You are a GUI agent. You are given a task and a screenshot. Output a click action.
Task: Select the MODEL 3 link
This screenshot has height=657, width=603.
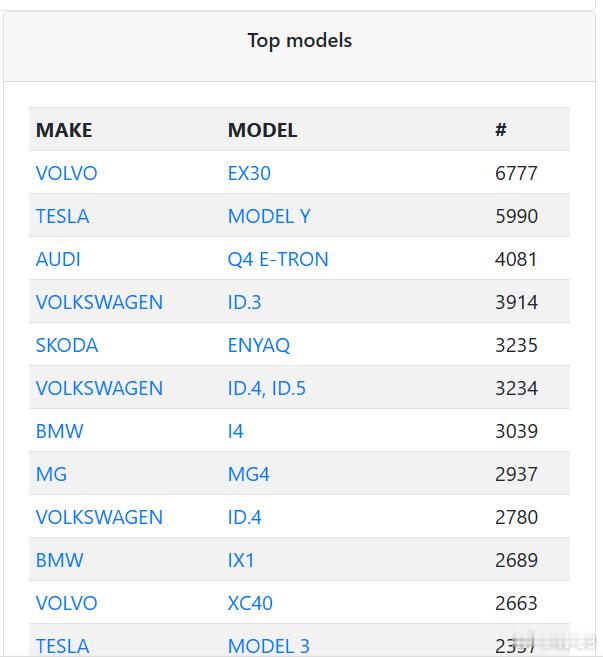[269, 646]
